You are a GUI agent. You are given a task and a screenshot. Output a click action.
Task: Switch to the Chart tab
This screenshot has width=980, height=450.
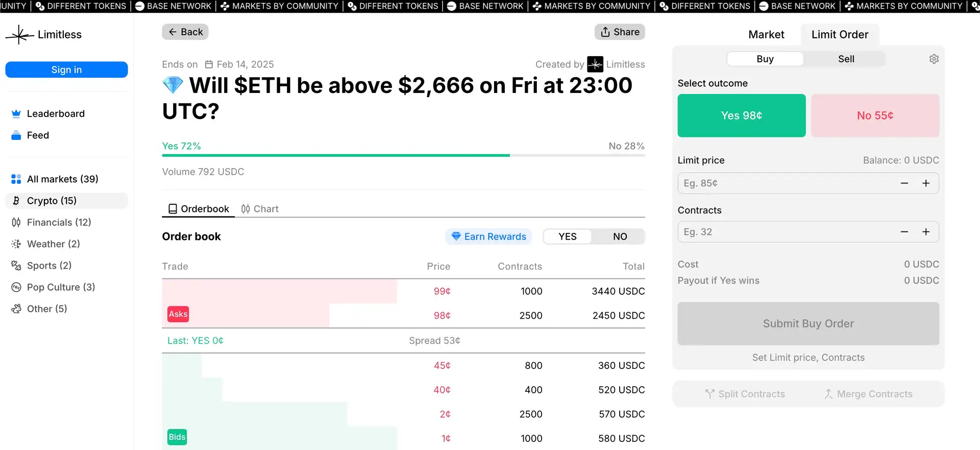[x=260, y=209]
